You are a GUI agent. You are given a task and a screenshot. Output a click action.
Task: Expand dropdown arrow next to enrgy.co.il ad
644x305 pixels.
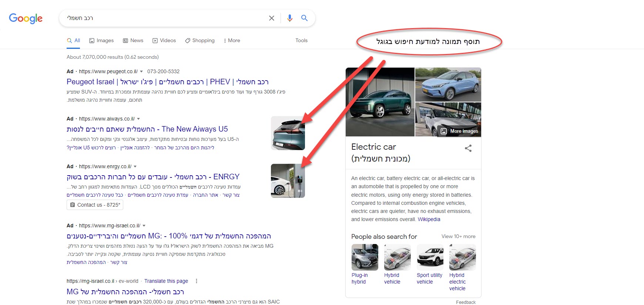(x=135, y=167)
